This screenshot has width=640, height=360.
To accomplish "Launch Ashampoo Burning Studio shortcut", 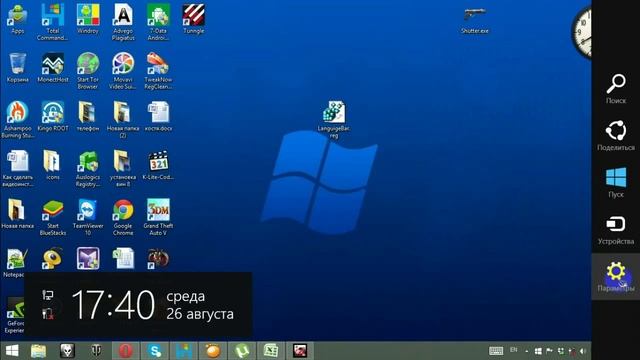I will click(18, 120).
